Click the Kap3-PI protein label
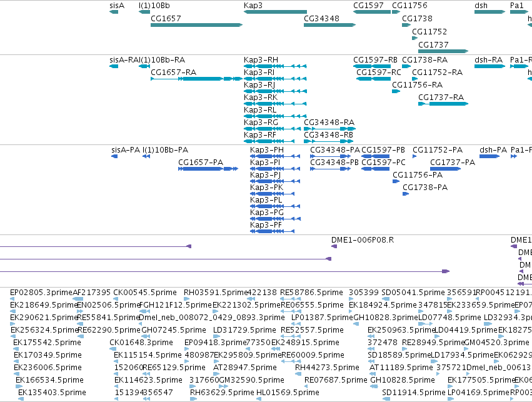This screenshot has height=402, width=532. click(x=265, y=163)
